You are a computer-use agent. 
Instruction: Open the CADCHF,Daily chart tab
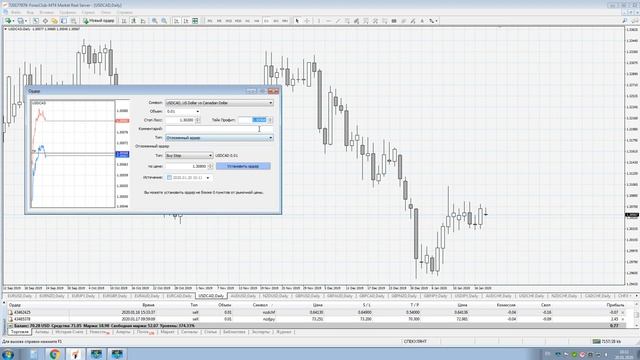point(597,296)
